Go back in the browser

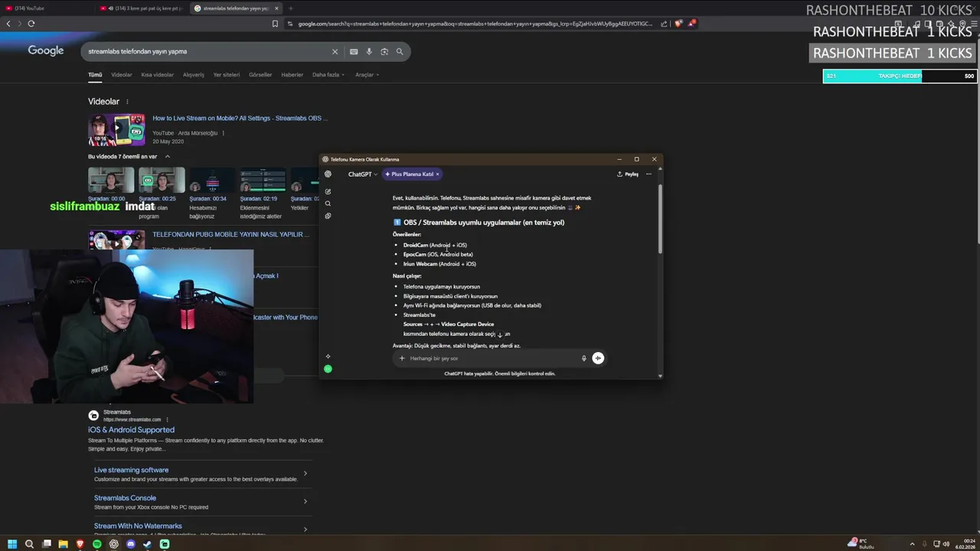8,24
